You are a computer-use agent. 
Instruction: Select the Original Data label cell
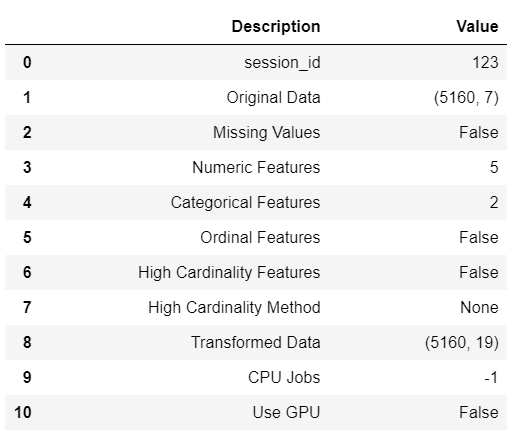(273, 98)
